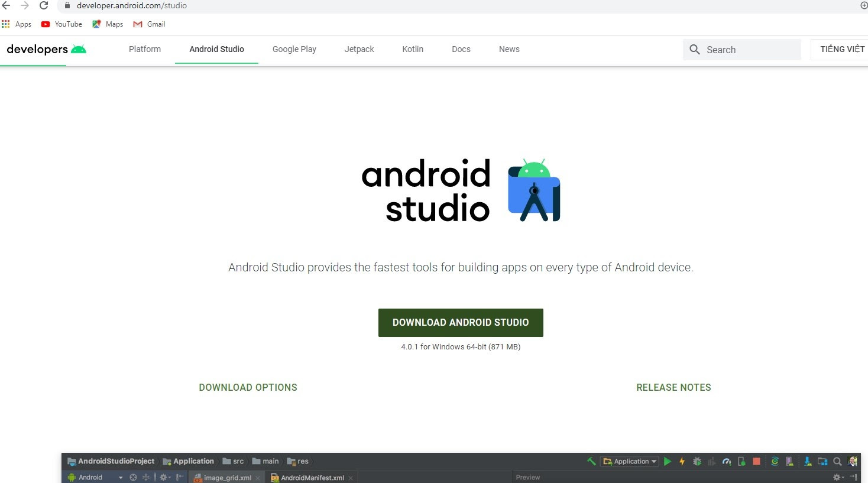The height and width of the screenshot is (483, 868).
Task: Click the scroll-from-source target icon
Action: 133,478
